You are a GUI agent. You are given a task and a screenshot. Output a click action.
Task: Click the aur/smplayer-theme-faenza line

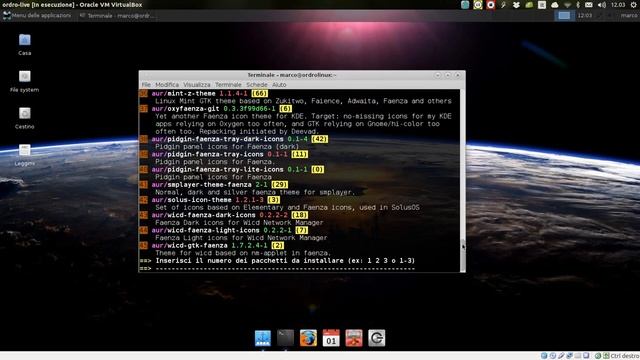(213, 184)
